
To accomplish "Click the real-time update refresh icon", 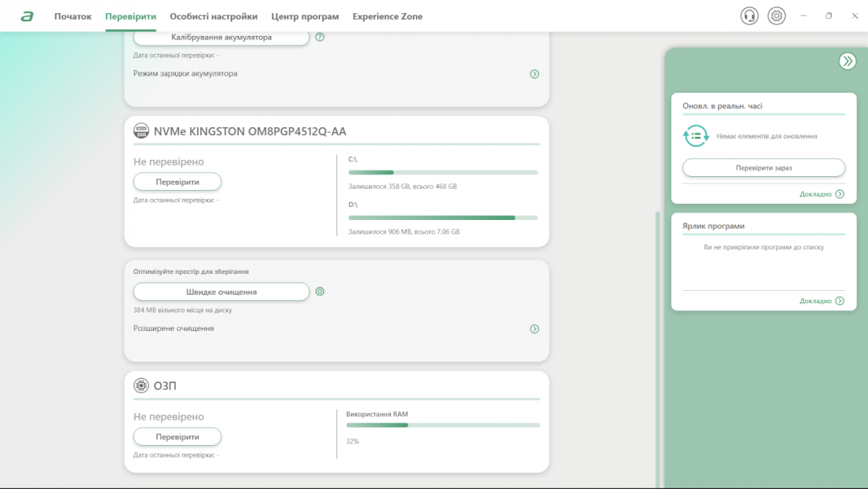I will click(x=695, y=136).
